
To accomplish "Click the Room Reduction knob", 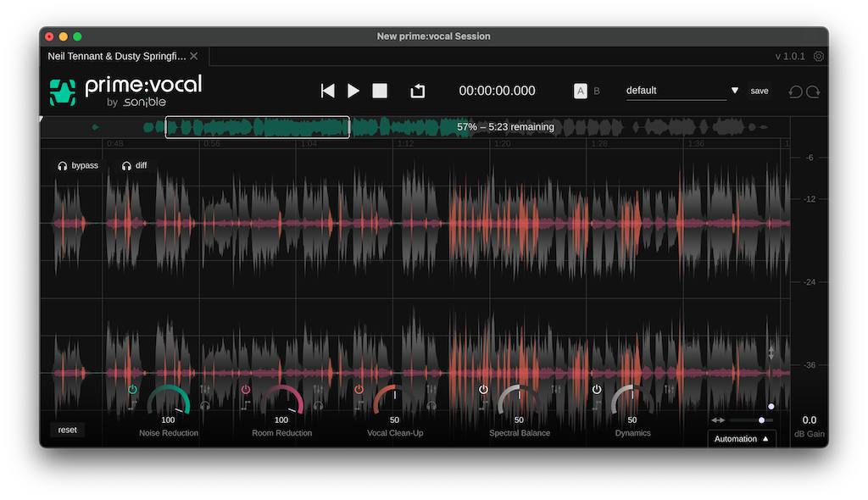I will click(x=281, y=400).
